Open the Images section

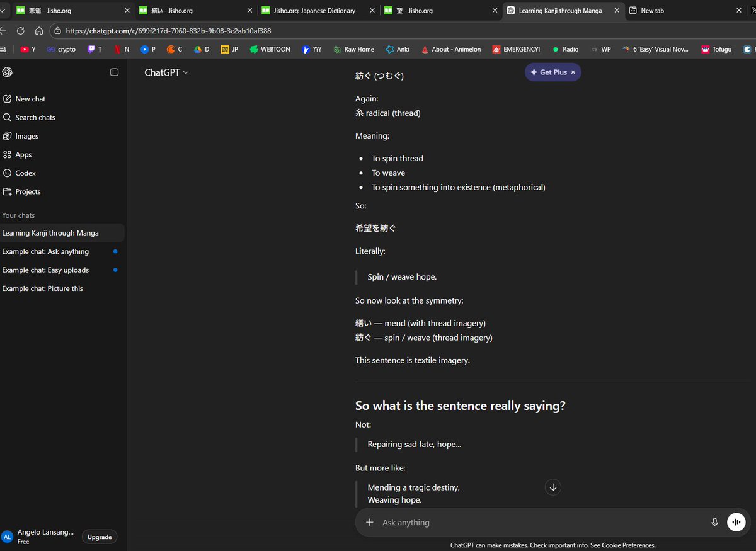coord(21,136)
